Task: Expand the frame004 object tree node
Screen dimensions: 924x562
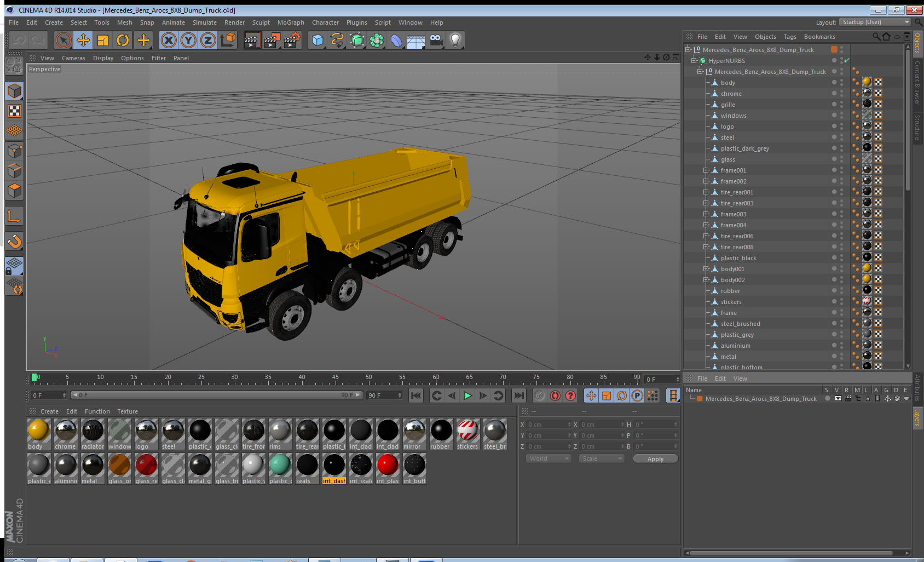Action: click(706, 225)
